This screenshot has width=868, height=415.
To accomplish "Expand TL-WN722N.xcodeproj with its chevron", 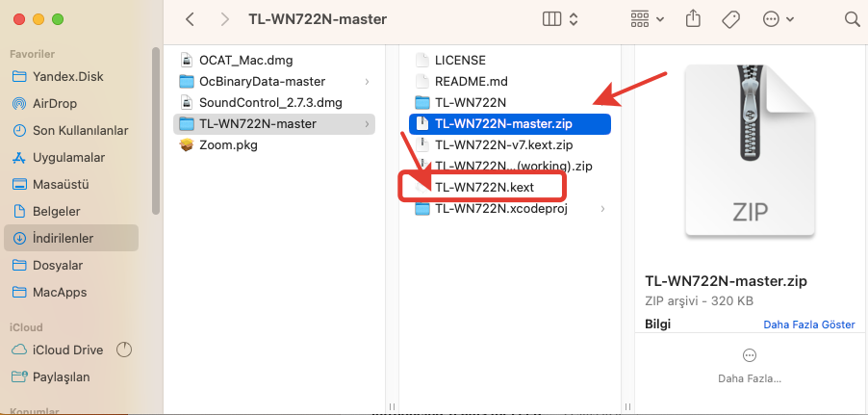I will tap(602, 209).
